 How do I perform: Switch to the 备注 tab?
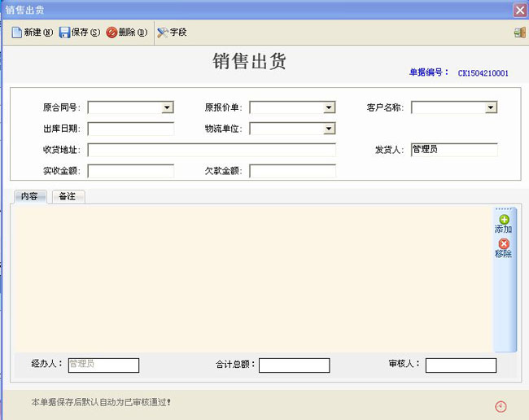click(68, 196)
